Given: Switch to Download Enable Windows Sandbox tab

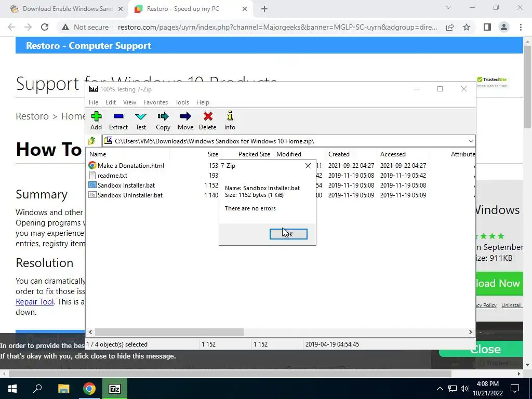Looking at the screenshot, I should pos(67,9).
